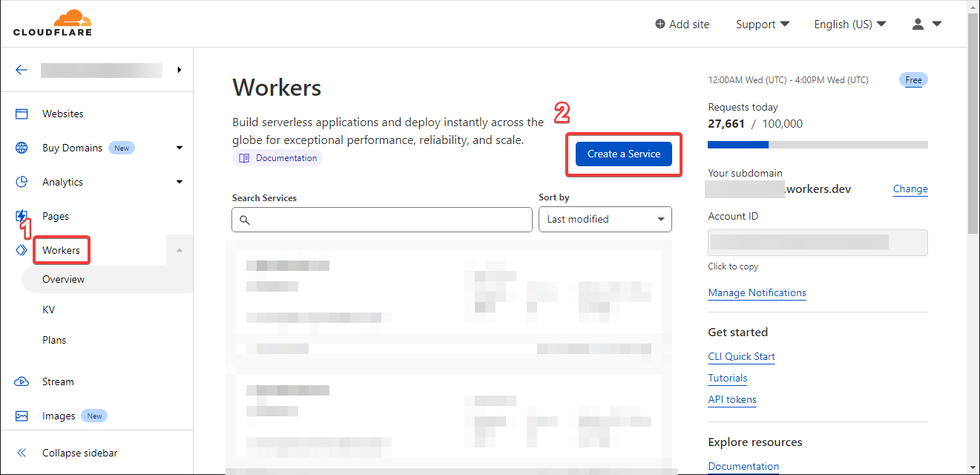Click the Account ID field to copy

(x=818, y=243)
